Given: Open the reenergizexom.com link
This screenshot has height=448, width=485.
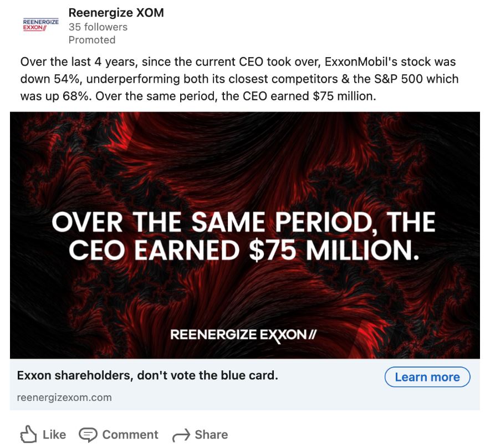Looking at the screenshot, I should pyautogui.click(x=64, y=398).
